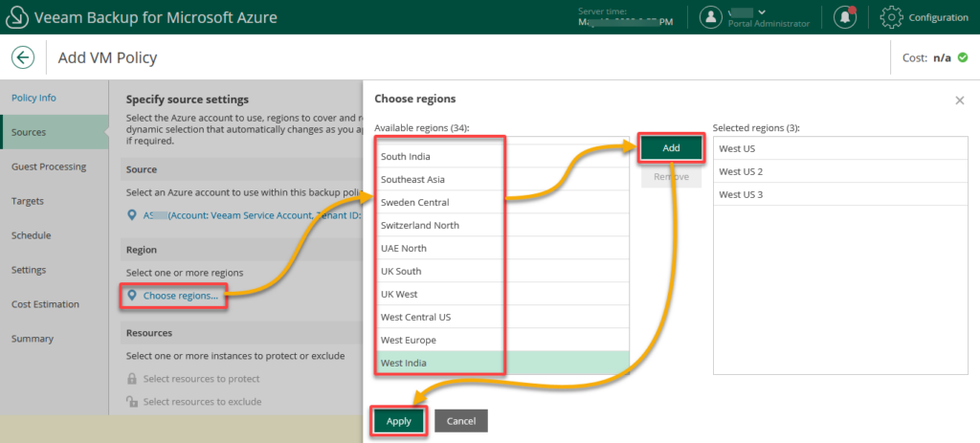The height and width of the screenshot is (443, 980).
Task: Cancel the region selection
Action: tap(461, 421)
